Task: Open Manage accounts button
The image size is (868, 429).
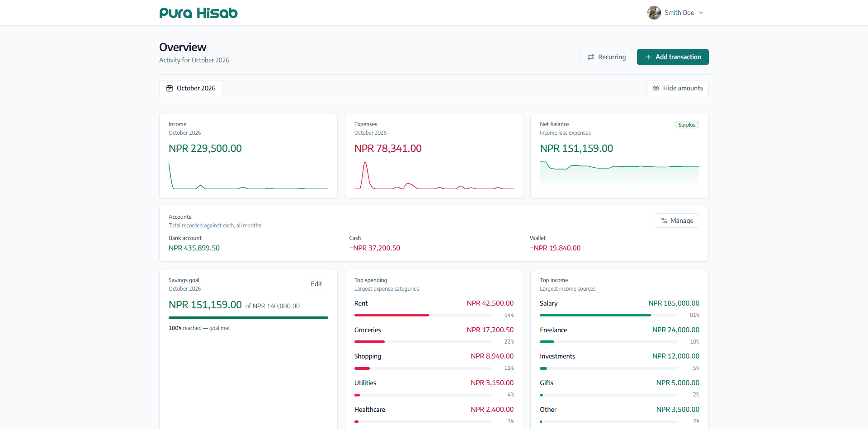Action: pos(677,221)
